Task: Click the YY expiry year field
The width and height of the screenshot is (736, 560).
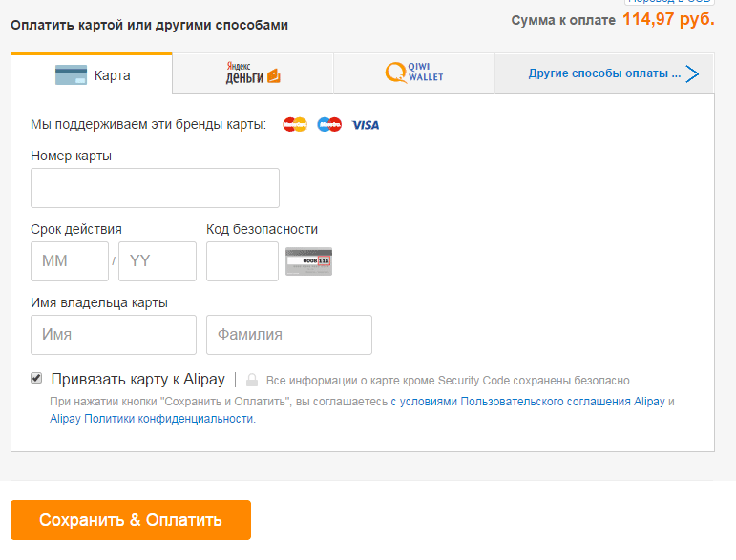Action: click(x=158, y=261)
